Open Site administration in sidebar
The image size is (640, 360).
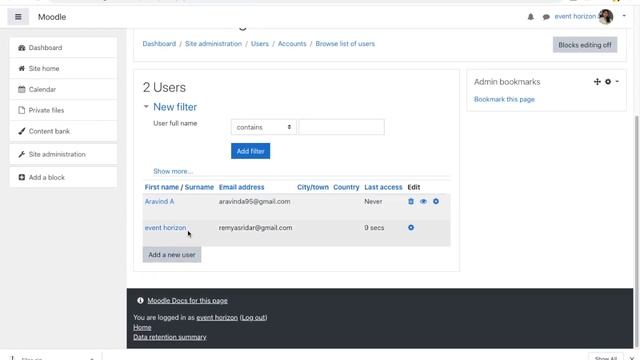pos(63,154)
